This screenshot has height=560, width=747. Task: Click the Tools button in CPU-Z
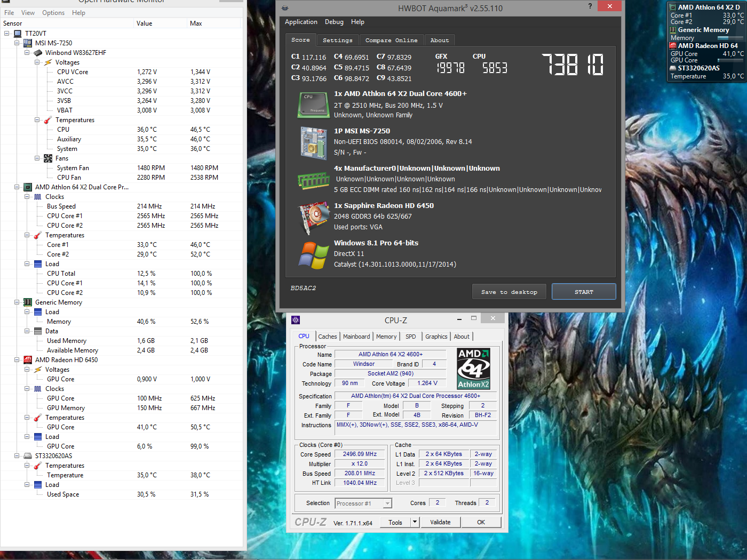coord(395,522)
